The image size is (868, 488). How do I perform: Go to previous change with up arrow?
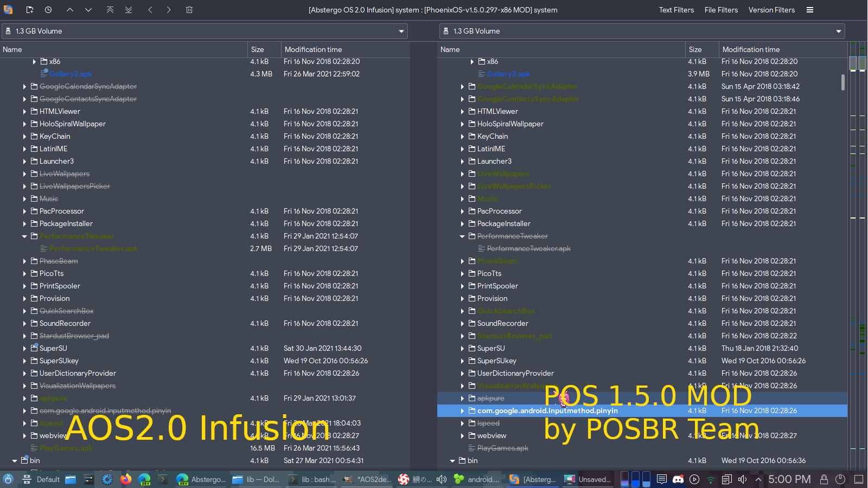point(70,10)
